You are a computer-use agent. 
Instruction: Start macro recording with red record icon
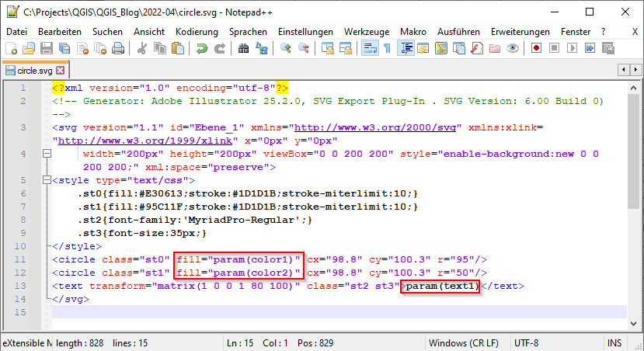(536, 48)
